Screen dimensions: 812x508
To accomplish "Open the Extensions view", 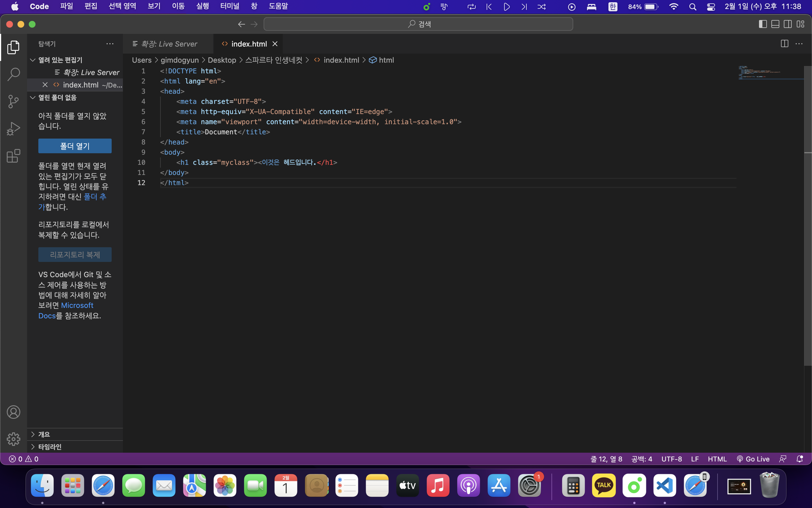I will [14, 156].
